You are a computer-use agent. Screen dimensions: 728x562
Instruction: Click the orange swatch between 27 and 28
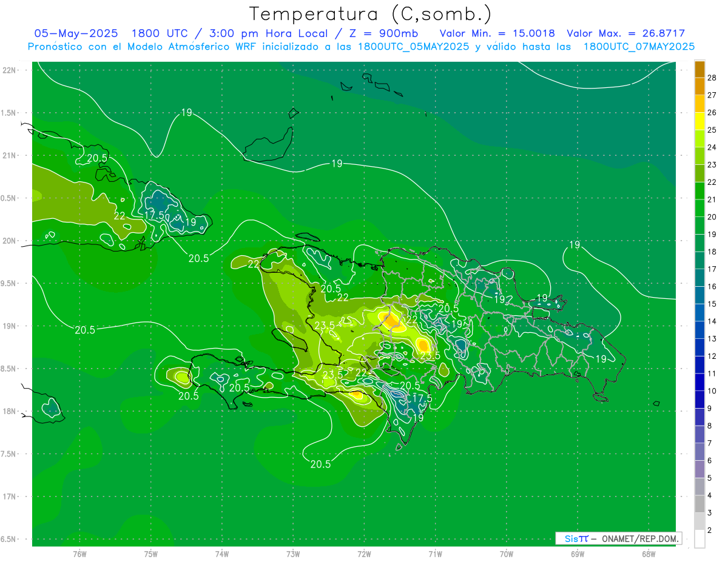[x=699, y=87]
